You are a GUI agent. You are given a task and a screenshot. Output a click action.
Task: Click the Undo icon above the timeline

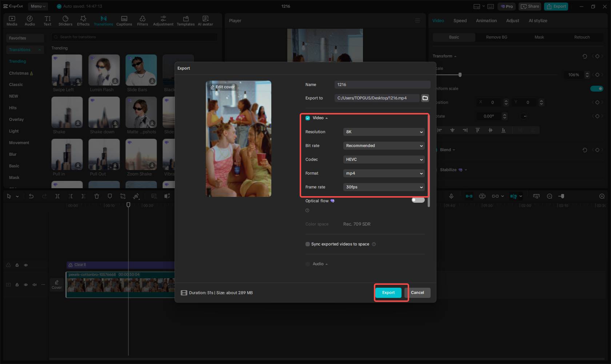click(x=31, y=196)
